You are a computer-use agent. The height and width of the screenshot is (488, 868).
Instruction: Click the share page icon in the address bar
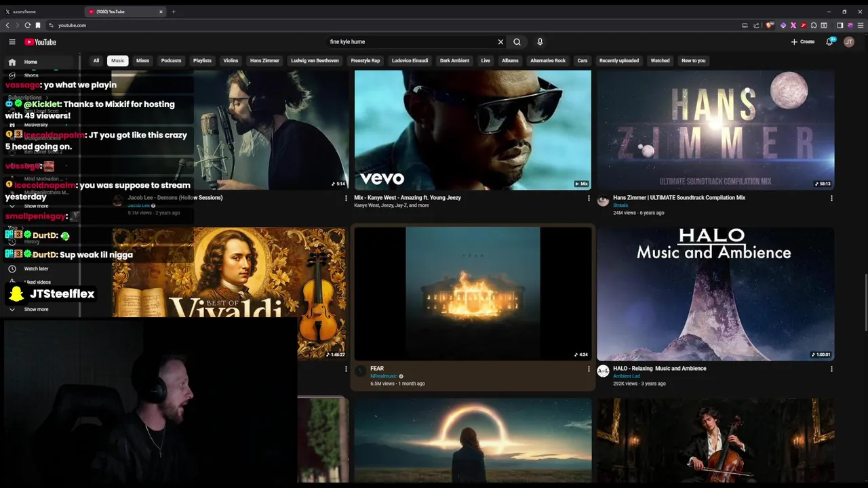(756, 25)
